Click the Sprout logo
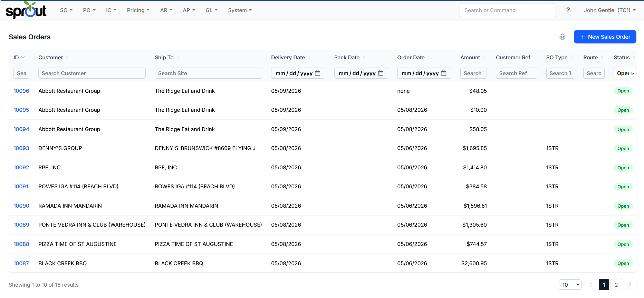The width and height of the screenshot is (644, 298). pos(26,10)
